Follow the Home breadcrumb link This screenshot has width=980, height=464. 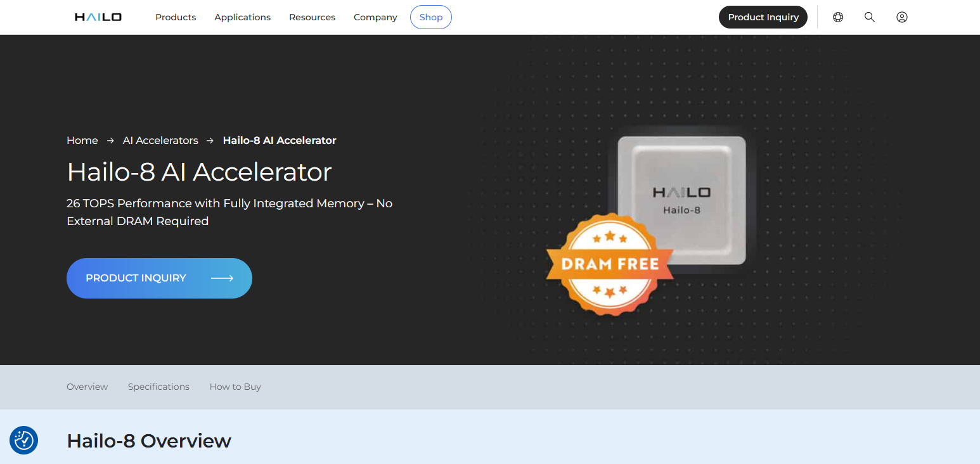coord(82,140)
